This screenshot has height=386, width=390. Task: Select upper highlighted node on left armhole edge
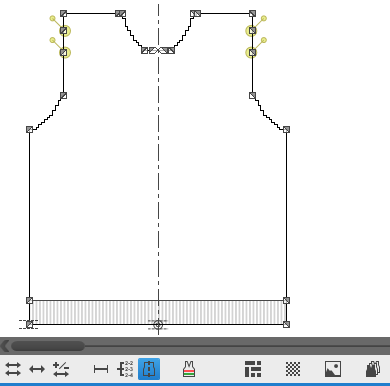pyautogui.click(x=64, y=31)
